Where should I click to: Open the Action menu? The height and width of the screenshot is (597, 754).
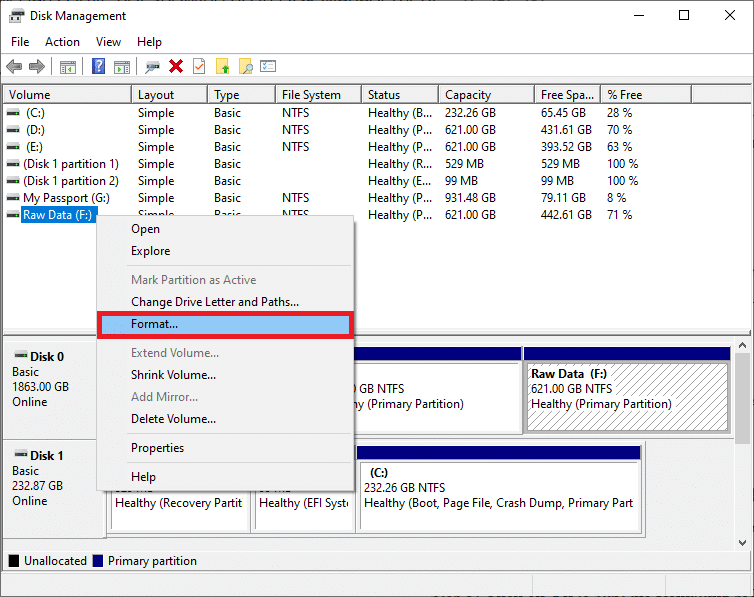tap(62, 42)
